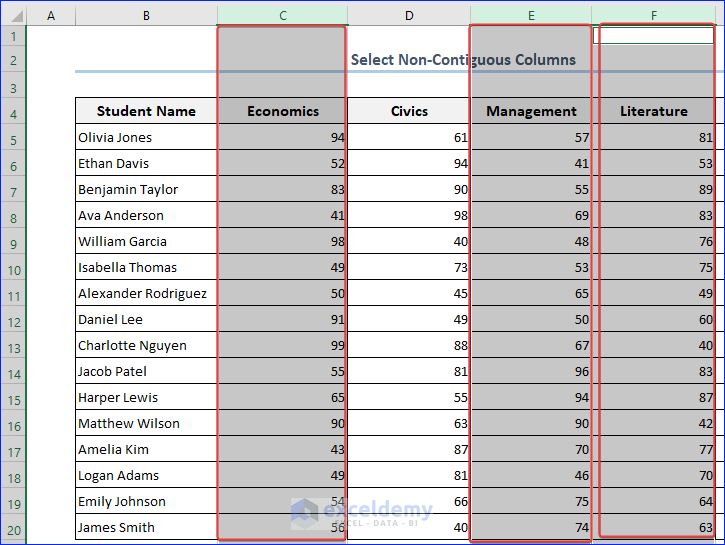Screen dimensions: 725x545
Task: Click the 'Management' header cell
Action: pyautogui.click(x=531, y=111)
